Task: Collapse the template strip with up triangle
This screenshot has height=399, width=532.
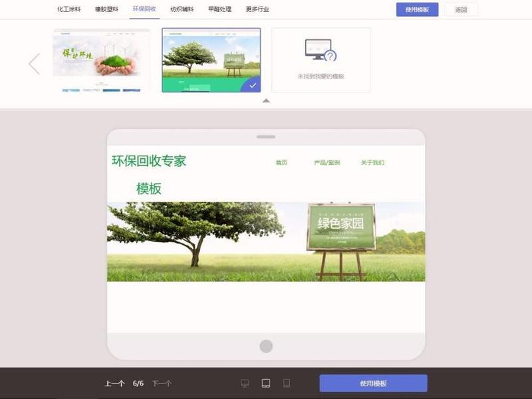Action: (x=266, y=100)
